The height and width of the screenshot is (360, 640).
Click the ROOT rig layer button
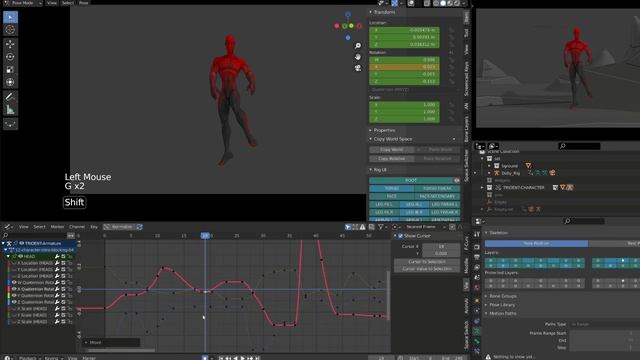coord(411,180)
